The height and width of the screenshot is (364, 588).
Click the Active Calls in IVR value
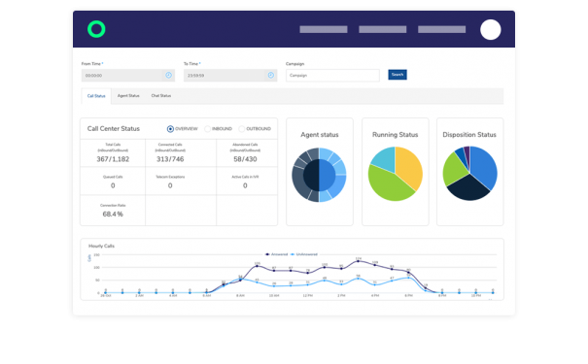click(245, 185)
